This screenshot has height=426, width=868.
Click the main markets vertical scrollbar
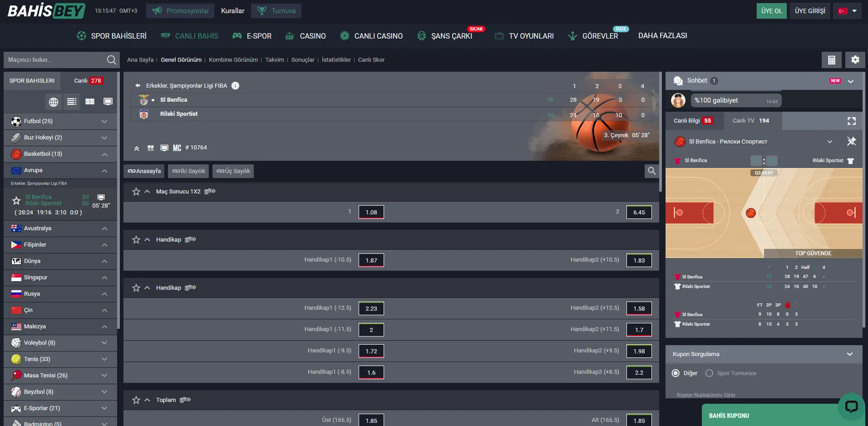[x=661, y=132]
